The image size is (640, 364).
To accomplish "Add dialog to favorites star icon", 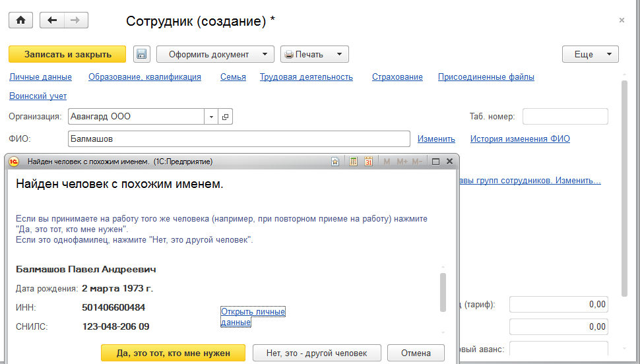I will tap(335, 161).
